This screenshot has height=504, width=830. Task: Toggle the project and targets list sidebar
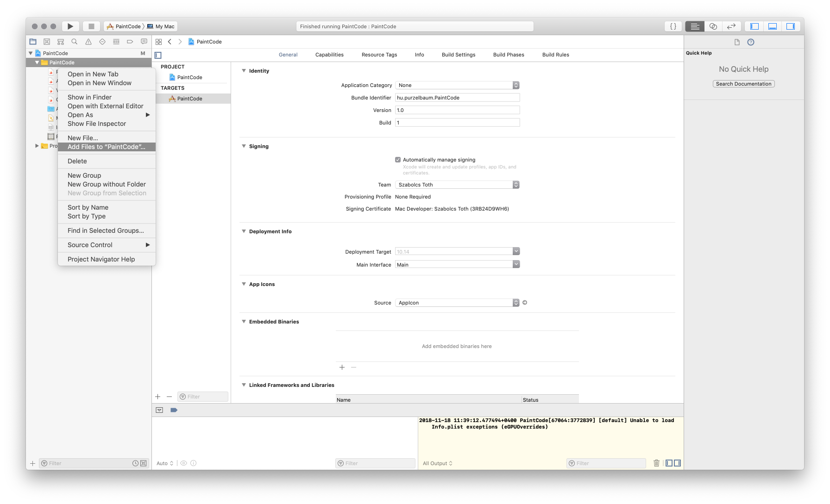[x=158, y=55]
